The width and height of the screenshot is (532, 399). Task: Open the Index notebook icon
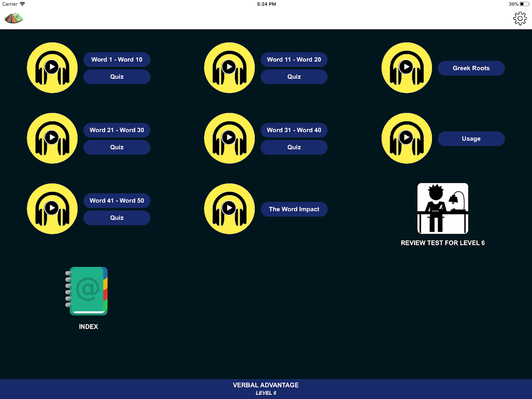point(87,291)
